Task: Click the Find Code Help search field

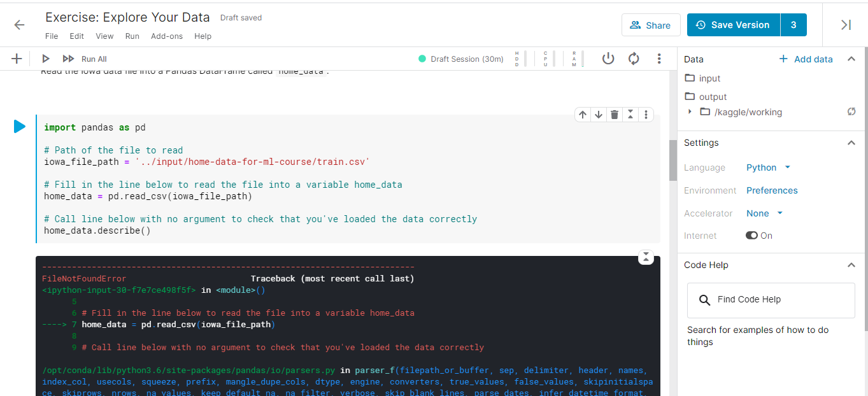Action: [x=771, y=300]
